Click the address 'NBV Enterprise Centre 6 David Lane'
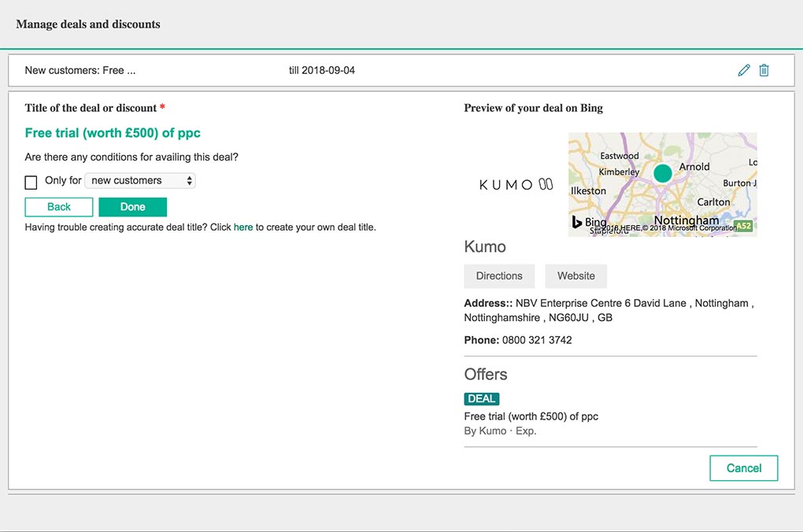Screen dimensions: 803x532 (x=601, y=303)
